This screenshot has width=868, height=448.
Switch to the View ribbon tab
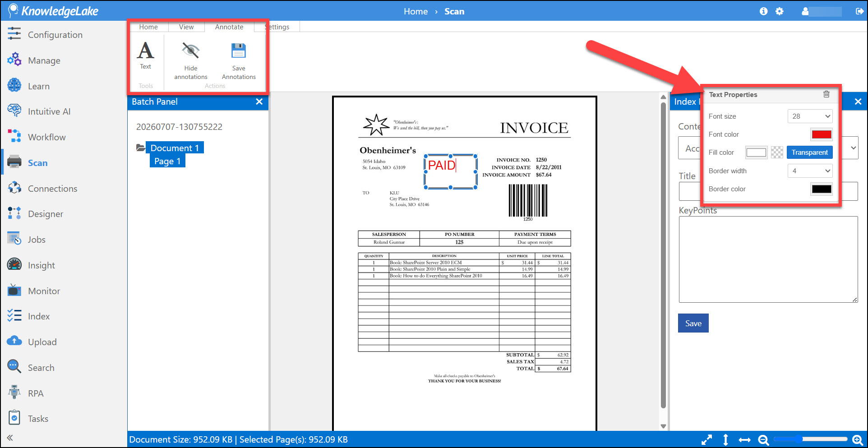pyautogui.click(x=186, y=27)
